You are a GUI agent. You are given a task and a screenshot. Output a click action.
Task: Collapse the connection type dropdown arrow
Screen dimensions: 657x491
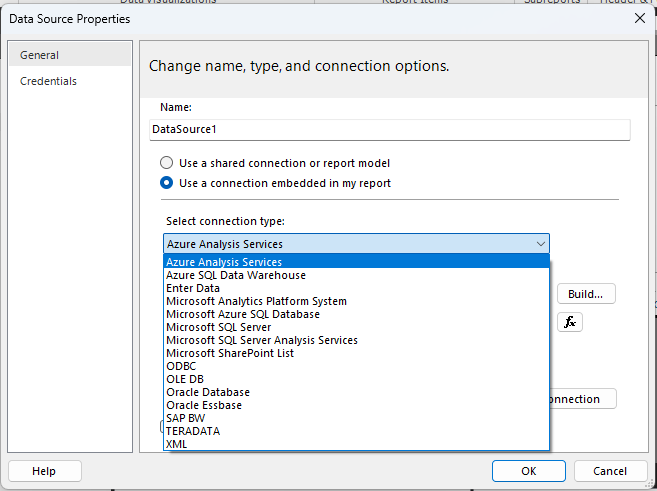click(x=541, y=244)
